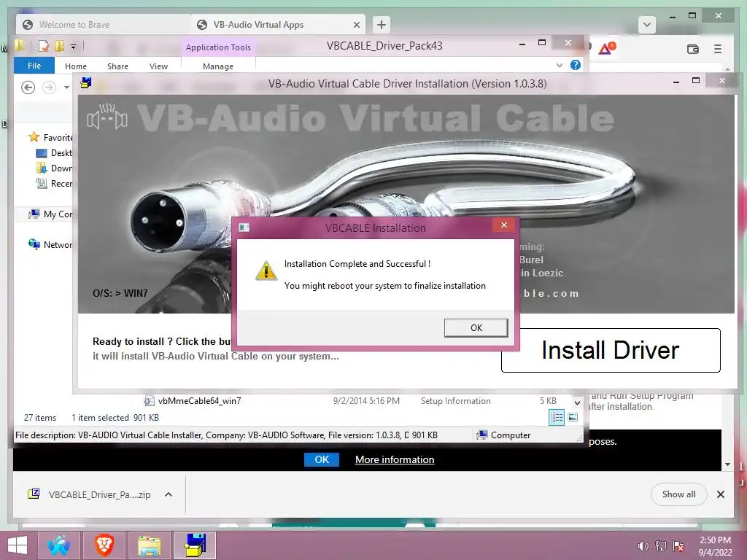Image resolution: width=747 pixels, height=560 pixels.
Task: Click the network tray icon
Action: (x=660, y=546)
